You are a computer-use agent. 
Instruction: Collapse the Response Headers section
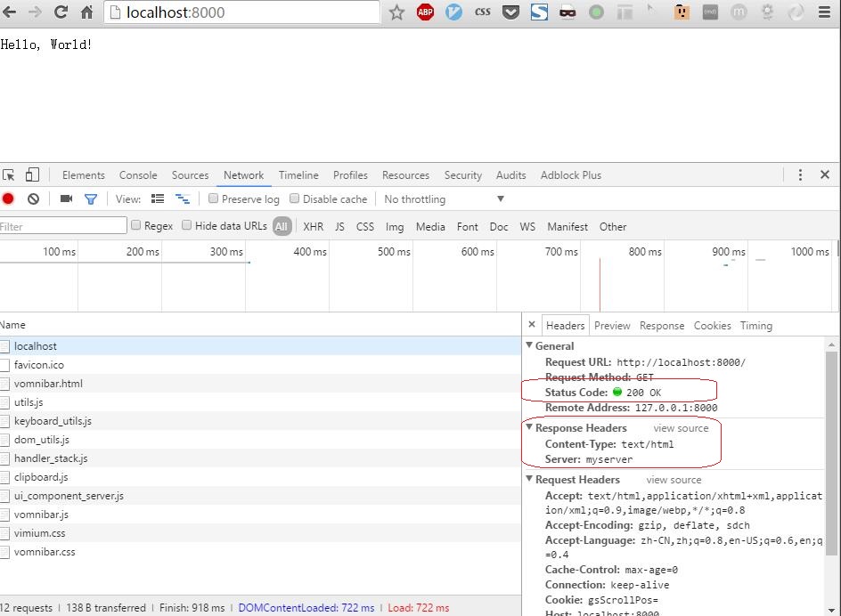point(529,428)
